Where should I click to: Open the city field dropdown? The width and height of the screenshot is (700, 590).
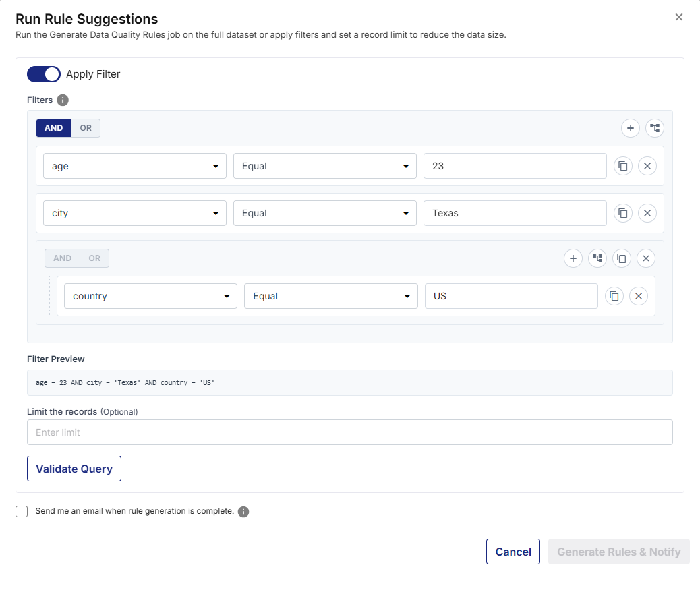pyautogui.click(x=135, y=213)
